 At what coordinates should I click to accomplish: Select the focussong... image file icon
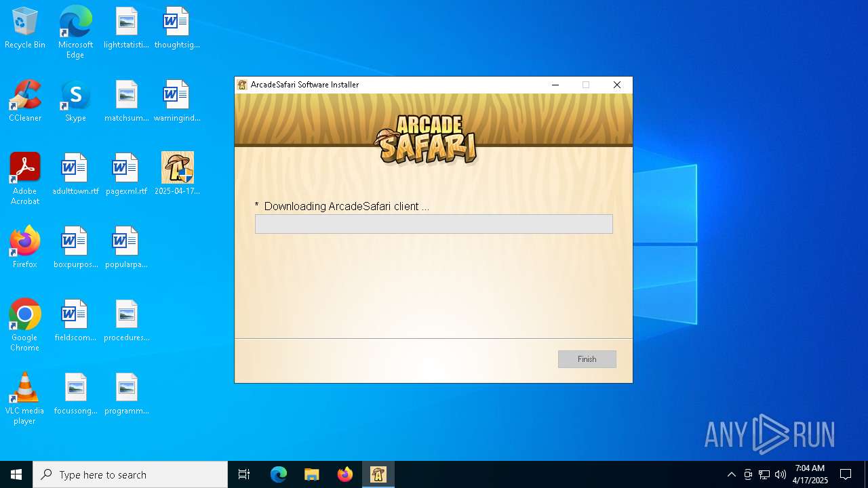(75, 394)
